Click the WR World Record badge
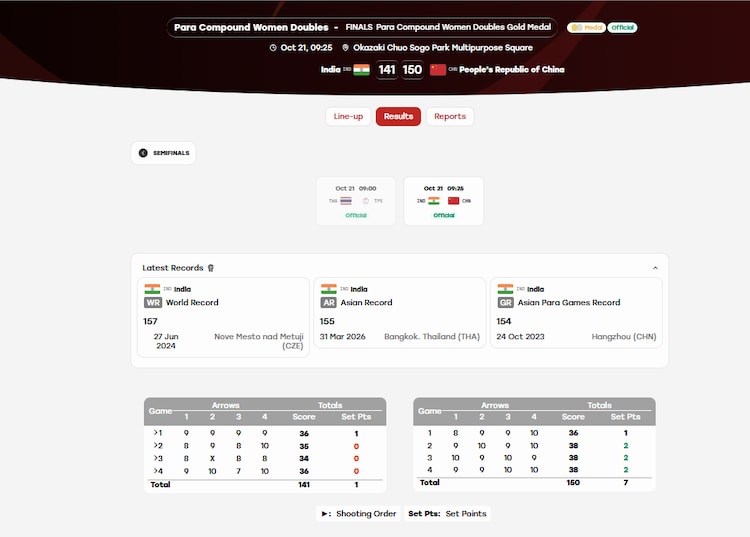Viewport: 750px width, 537px height. pyautogui.click(x=153, y=303)
